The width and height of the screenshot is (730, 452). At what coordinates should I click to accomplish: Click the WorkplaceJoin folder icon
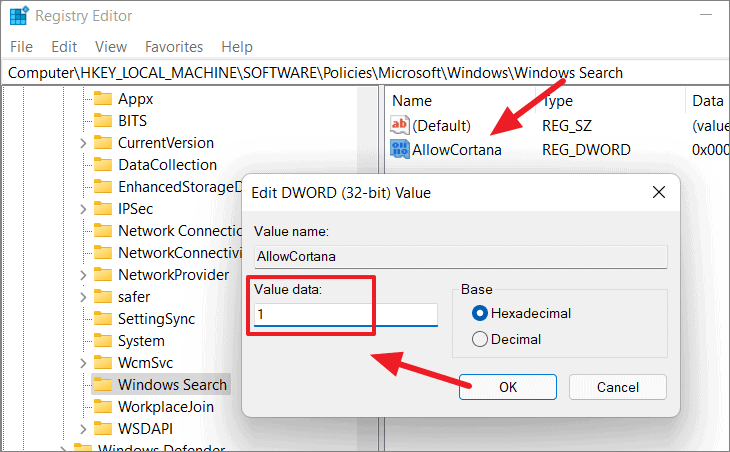pyautogui.click(x=103, y=406)
